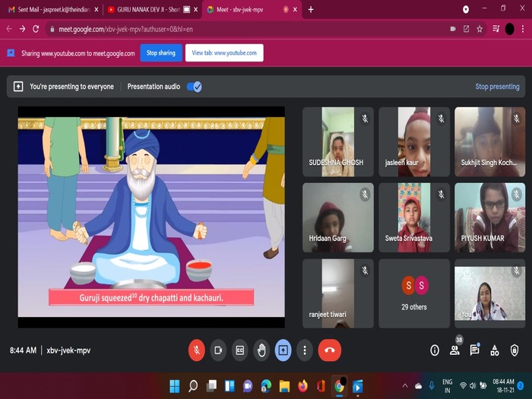
Task: Select Sukhjit Singh Koch... video tile
Action: (490, 142)
